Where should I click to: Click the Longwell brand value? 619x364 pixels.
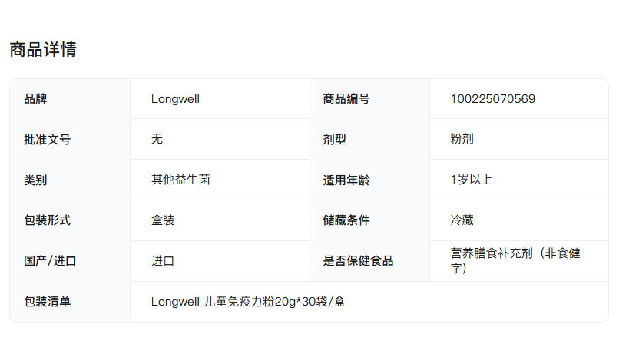tap(175, 99)
